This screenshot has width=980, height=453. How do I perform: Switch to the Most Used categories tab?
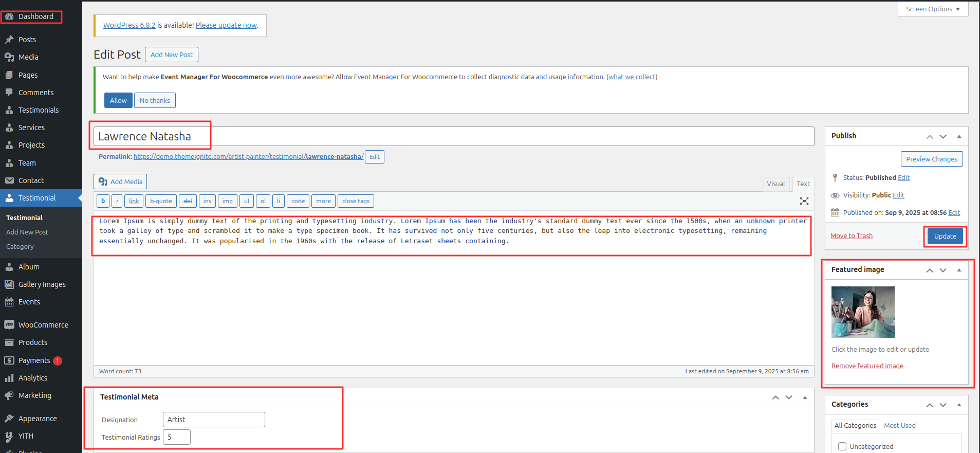pos(899,425)
